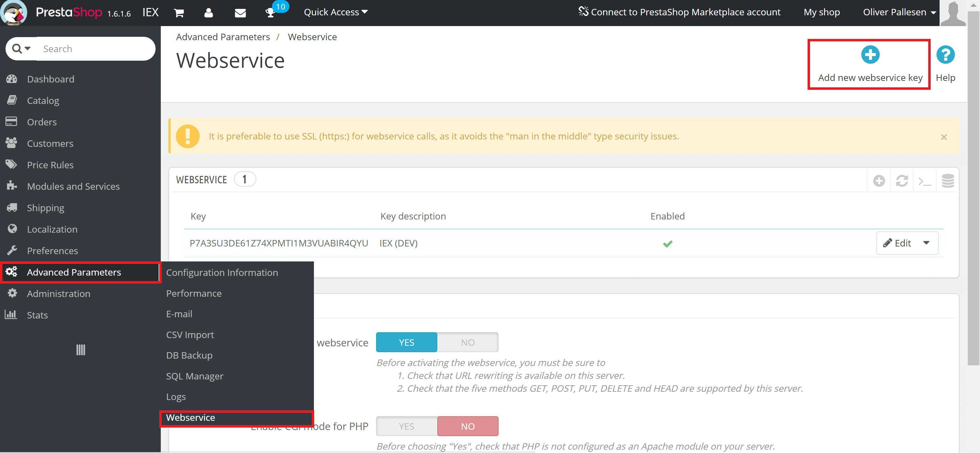The image size is (980, 453).
Task: Click the Orders credit card icon
Action: pyautogui.click(x=11, y=121)
